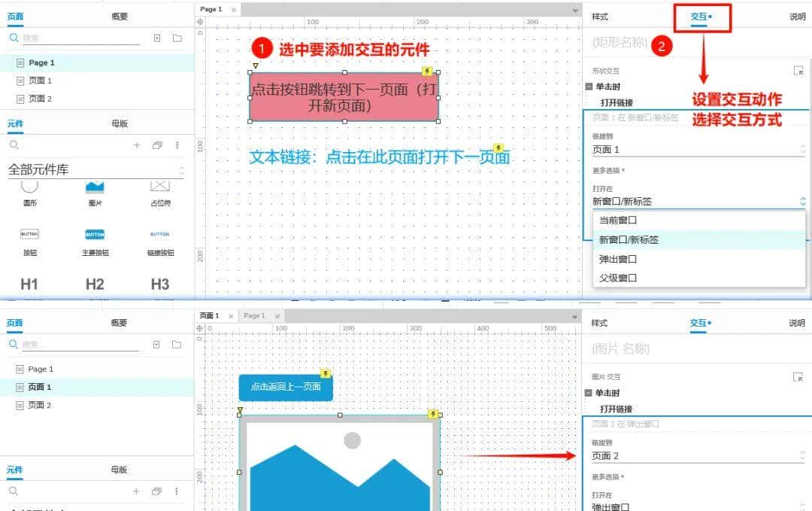Image resolution: width=812 pixels, height=511 pixels.
Task: Select the 链接按钮 link button widget
Action: 160,234
